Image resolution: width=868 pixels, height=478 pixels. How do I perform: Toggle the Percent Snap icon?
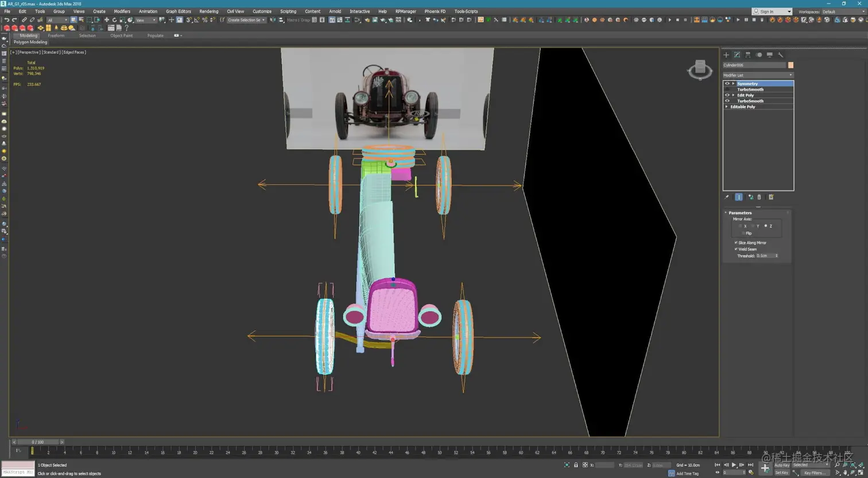tap(205, 20)
